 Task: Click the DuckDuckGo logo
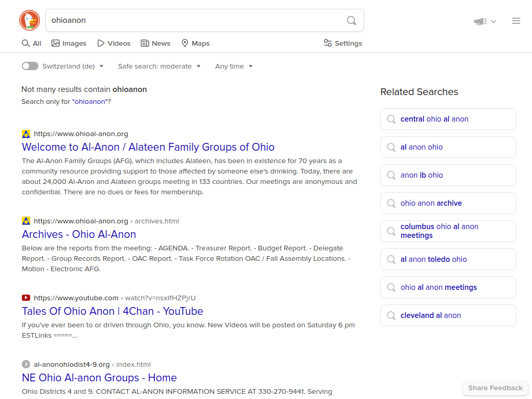pyautogui.click(x=30, y=20)
